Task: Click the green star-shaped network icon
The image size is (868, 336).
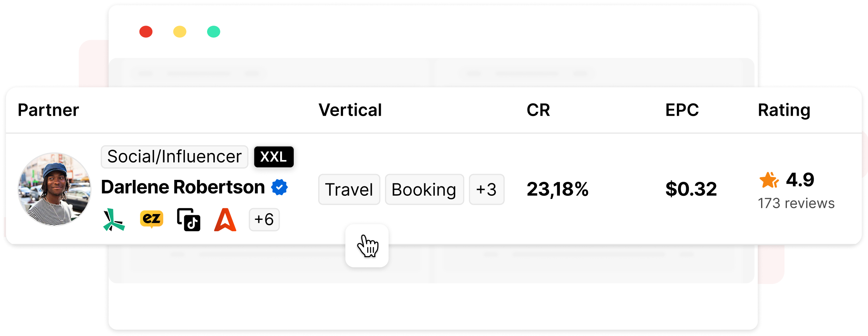Action: (x=114, y=220)
